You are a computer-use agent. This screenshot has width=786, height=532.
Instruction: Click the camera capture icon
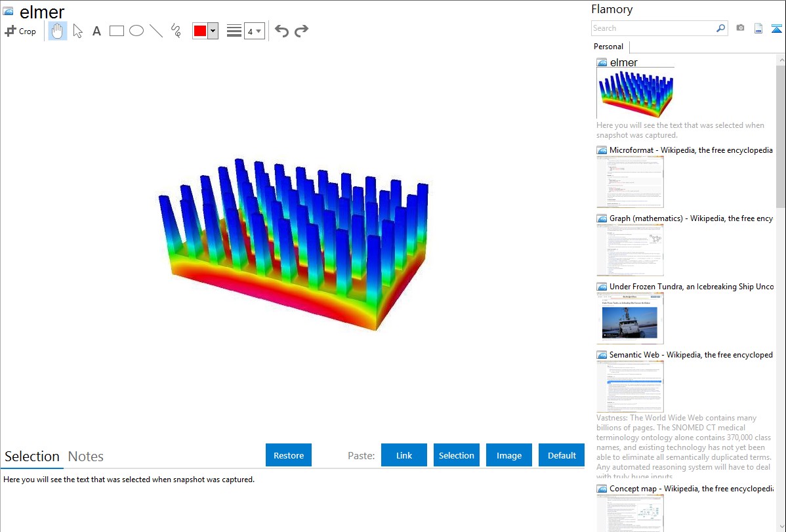coord(740,28)
